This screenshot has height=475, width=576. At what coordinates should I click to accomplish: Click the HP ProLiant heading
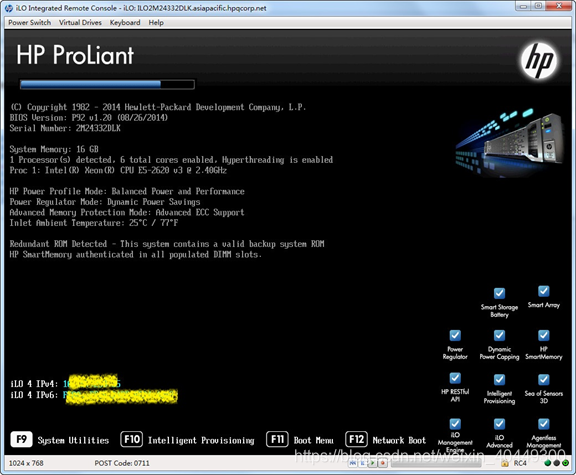75,55
